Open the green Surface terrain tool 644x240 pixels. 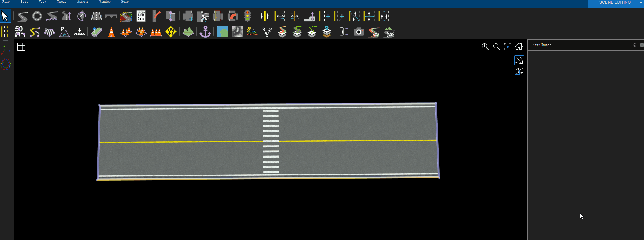[x=188, y=32]
